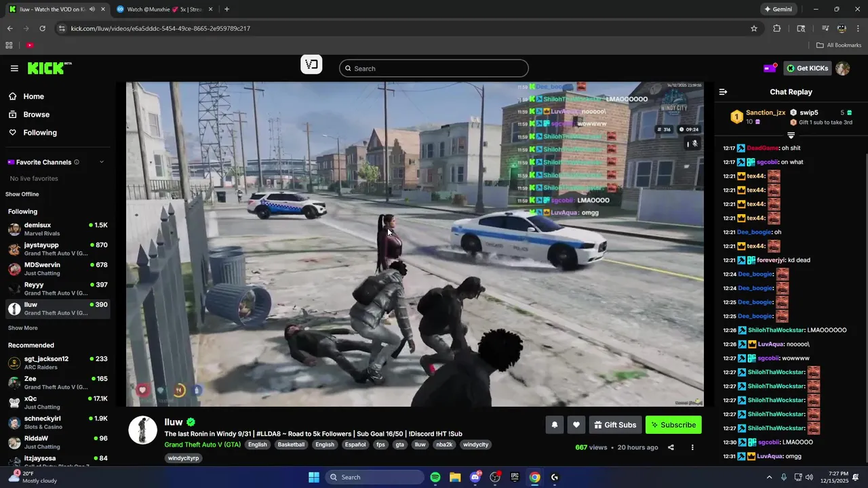Expand Show More following channels

[22, 328]
